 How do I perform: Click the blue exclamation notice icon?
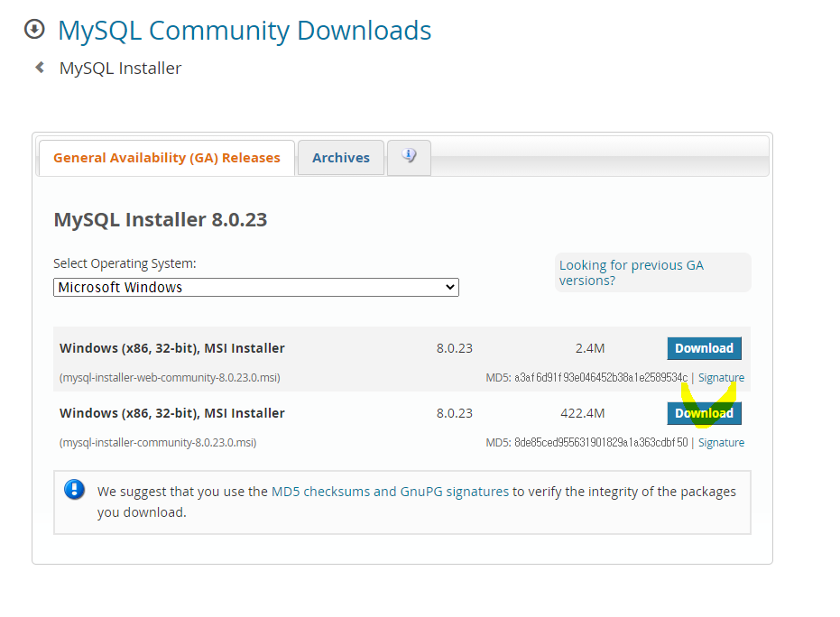pyautogui.click(x=75, y=490)
